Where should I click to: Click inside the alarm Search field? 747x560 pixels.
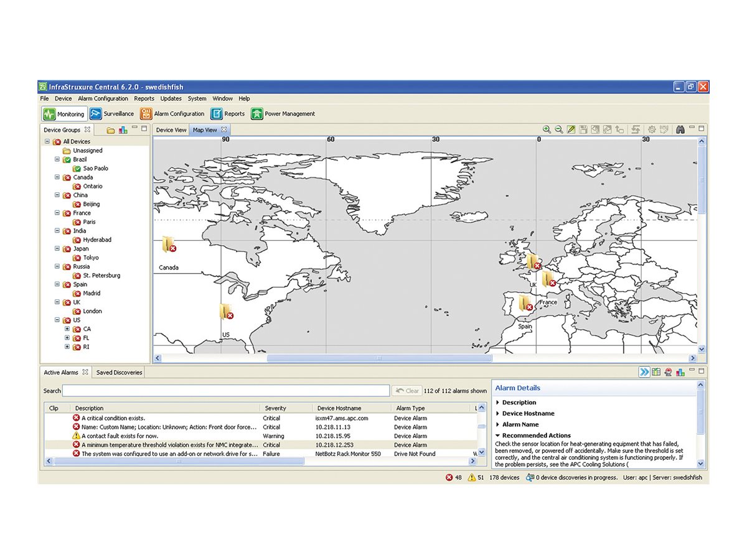click(226, 391)
